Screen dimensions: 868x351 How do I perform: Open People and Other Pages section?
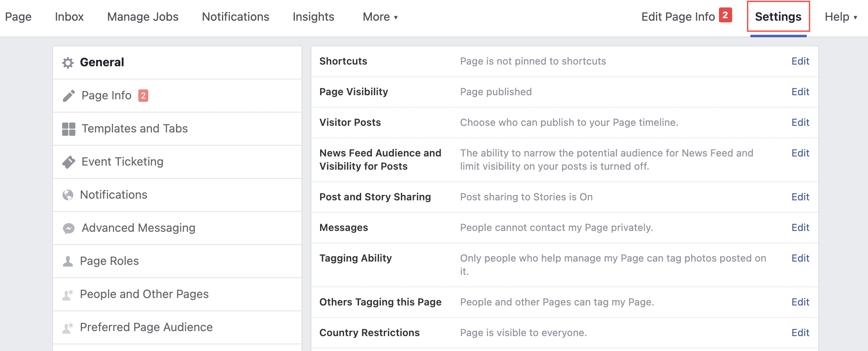click(177, 294)
